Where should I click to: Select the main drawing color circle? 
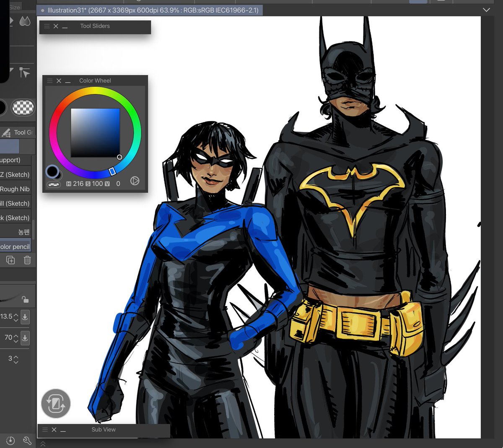[52, 171]
